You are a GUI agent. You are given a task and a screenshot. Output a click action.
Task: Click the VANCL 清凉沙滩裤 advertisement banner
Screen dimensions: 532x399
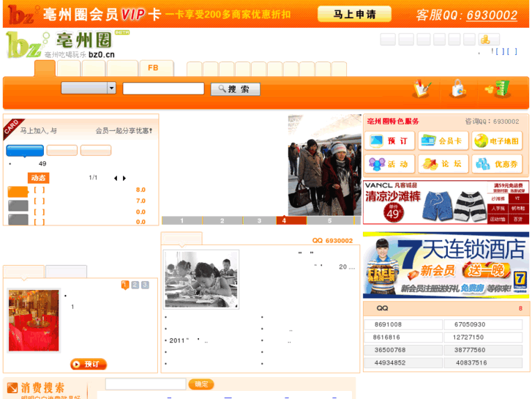click(446, 202)
